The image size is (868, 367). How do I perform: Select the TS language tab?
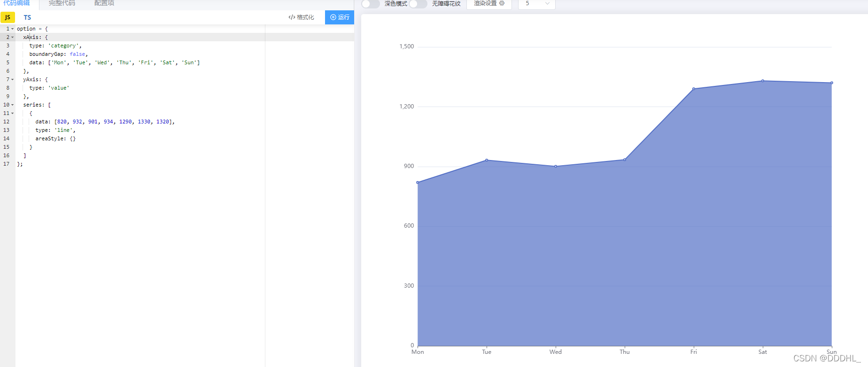(x=27, y=17)
